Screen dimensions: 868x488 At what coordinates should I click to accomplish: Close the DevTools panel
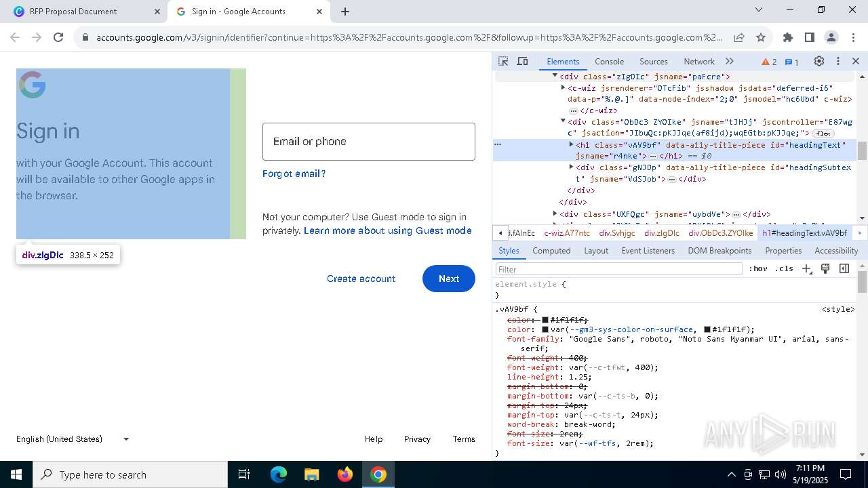click(x=856, y=61)
